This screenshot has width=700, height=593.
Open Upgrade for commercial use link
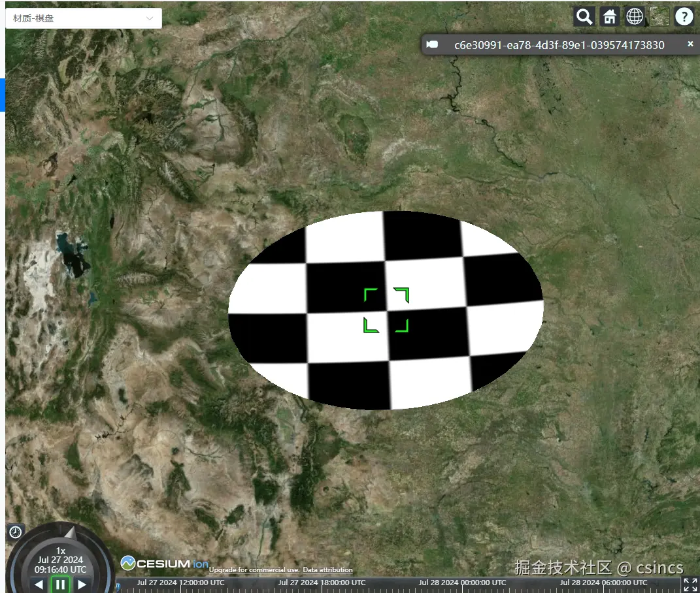[x=254, y=569]
